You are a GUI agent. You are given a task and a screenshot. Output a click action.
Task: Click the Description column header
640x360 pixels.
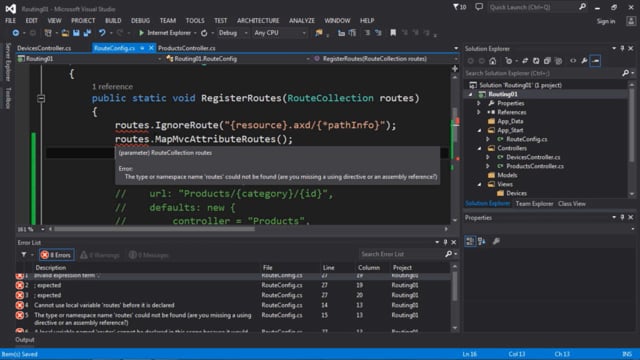point(51,268)
